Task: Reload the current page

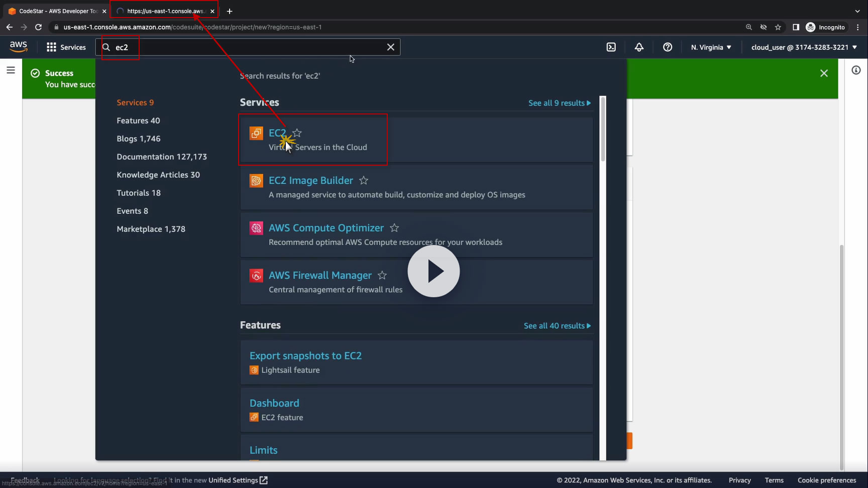Action: coord(38,27)
